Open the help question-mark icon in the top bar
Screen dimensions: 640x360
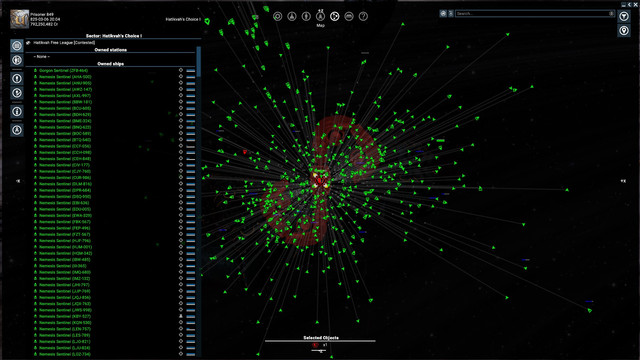click(363, 16)
